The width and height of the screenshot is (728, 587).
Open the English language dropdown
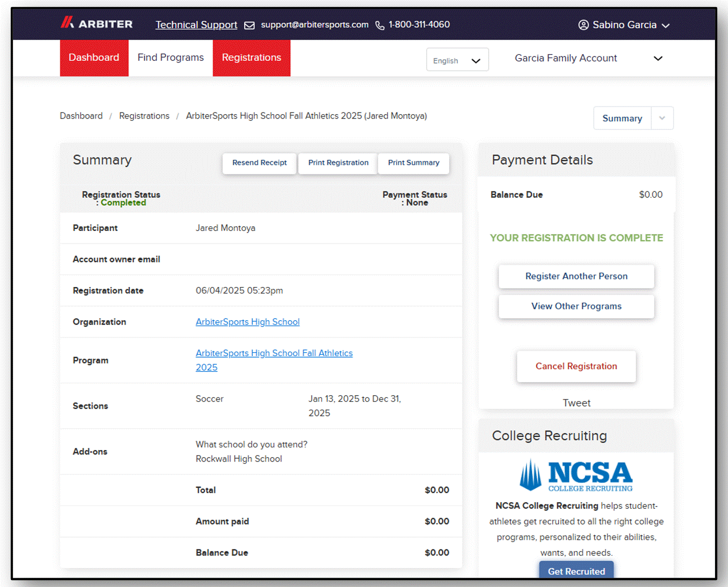(457, 60)
